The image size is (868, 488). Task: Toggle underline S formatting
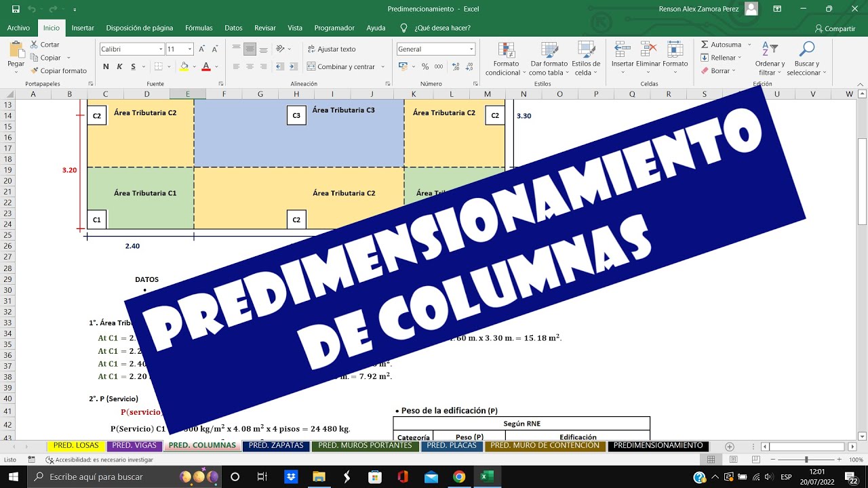tap(133, 66)
